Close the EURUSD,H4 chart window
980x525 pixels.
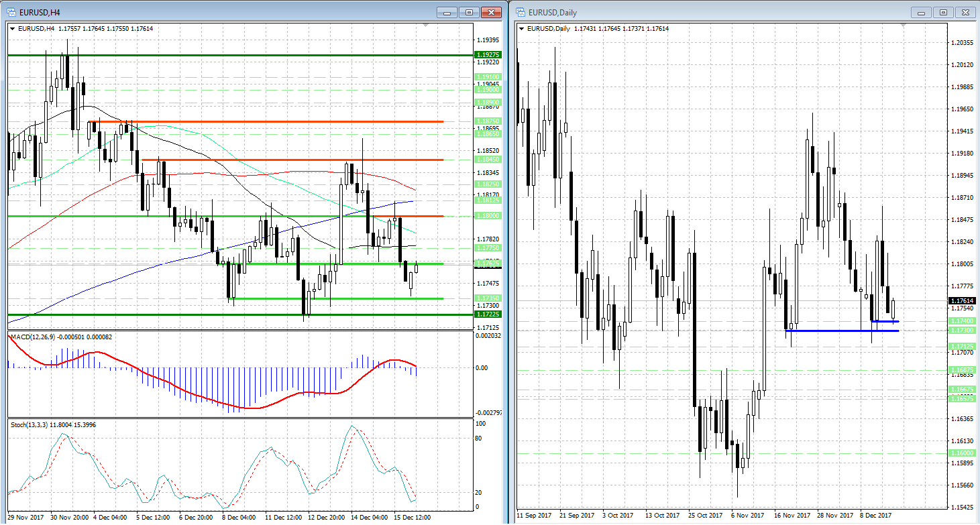pyautogui.click(x=492, y=12)
